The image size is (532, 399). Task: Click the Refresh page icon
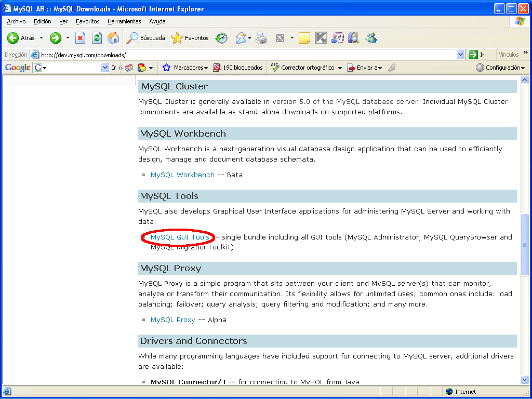click(x=97, y=38)
